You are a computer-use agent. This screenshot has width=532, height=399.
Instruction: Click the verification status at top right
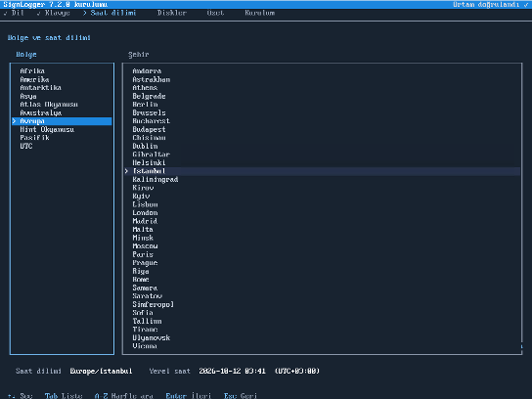pos(491,5)
